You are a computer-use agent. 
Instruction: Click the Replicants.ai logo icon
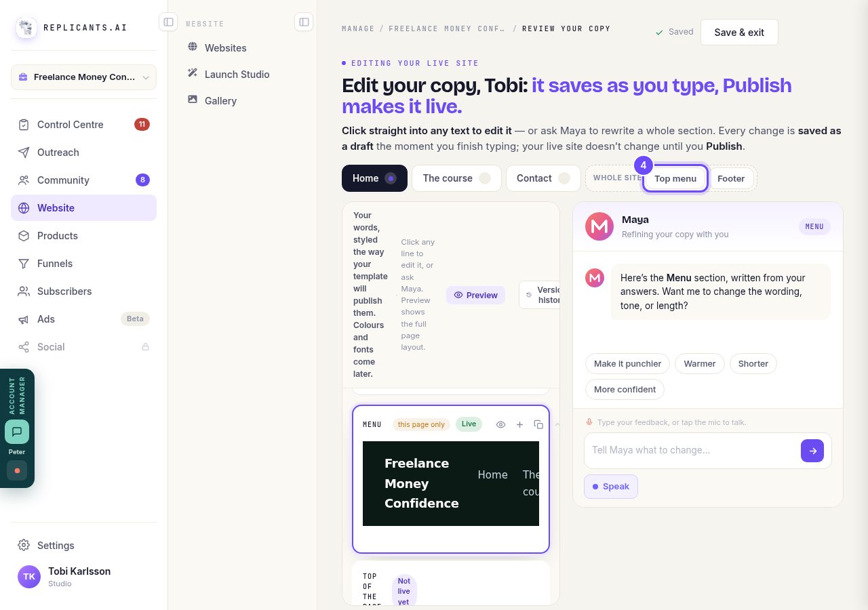[26, 28]
